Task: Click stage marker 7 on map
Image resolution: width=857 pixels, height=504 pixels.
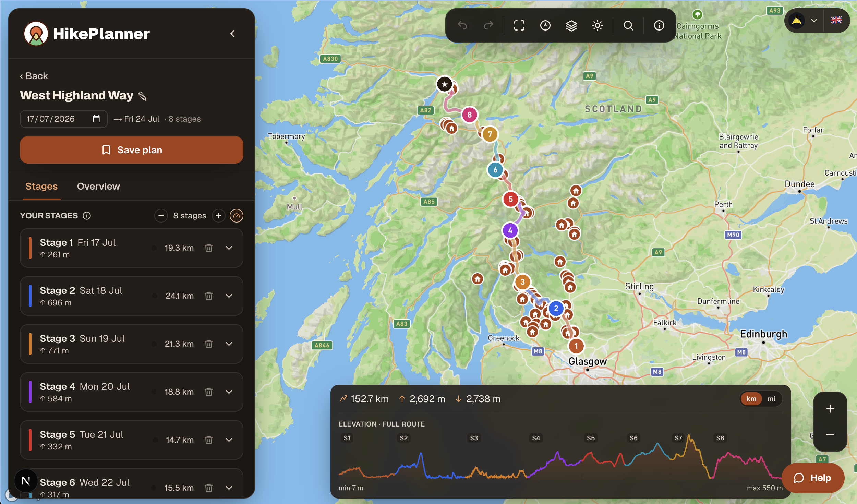Action: coord(490,134)
